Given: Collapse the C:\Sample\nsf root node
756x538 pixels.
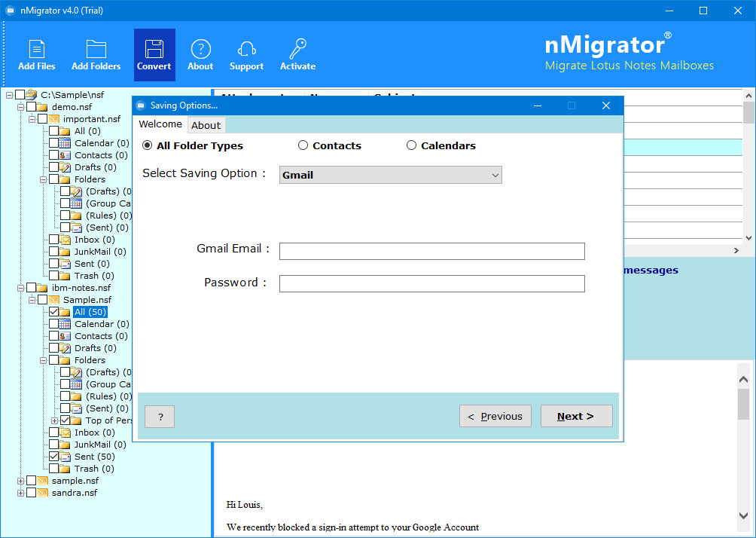Looking at the screenshot, I should pos(9,95).
